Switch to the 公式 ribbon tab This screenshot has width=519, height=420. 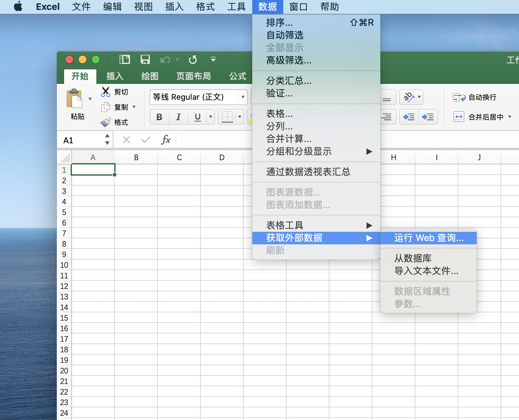coord(238,76)
